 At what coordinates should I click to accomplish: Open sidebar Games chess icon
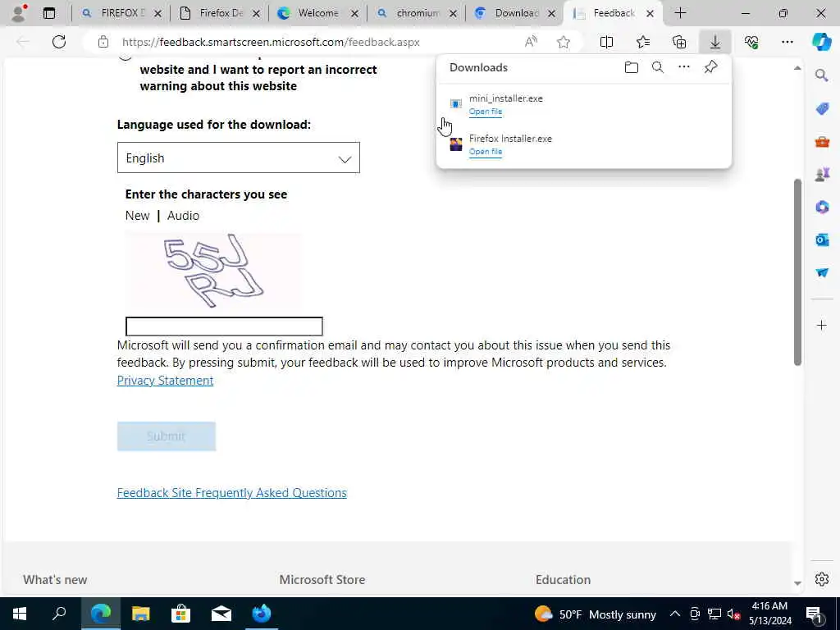[822, 174]
